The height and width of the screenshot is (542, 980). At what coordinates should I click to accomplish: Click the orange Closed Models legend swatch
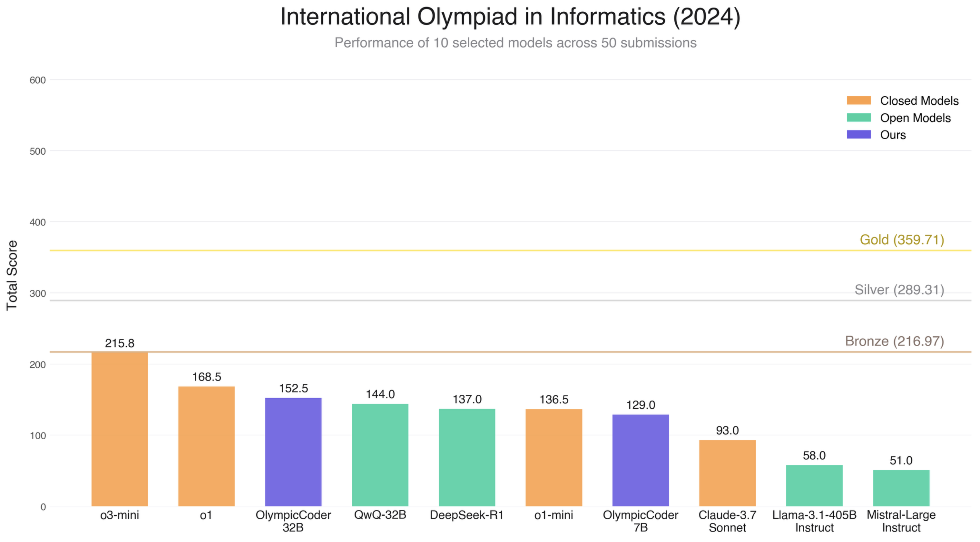pyautogui.click(x=858, y=100)
